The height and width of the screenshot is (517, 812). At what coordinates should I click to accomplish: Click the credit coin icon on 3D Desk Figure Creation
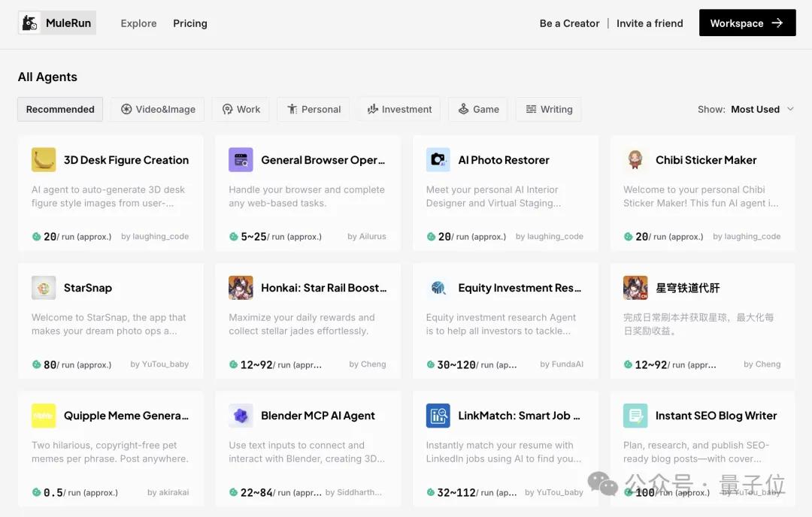click(36, 237)
